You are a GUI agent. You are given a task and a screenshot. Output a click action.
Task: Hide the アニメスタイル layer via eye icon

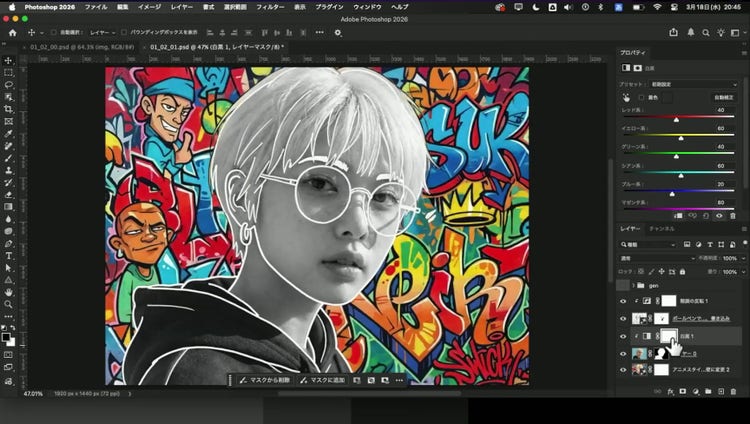pyautogui.click(x=623, y=369)
